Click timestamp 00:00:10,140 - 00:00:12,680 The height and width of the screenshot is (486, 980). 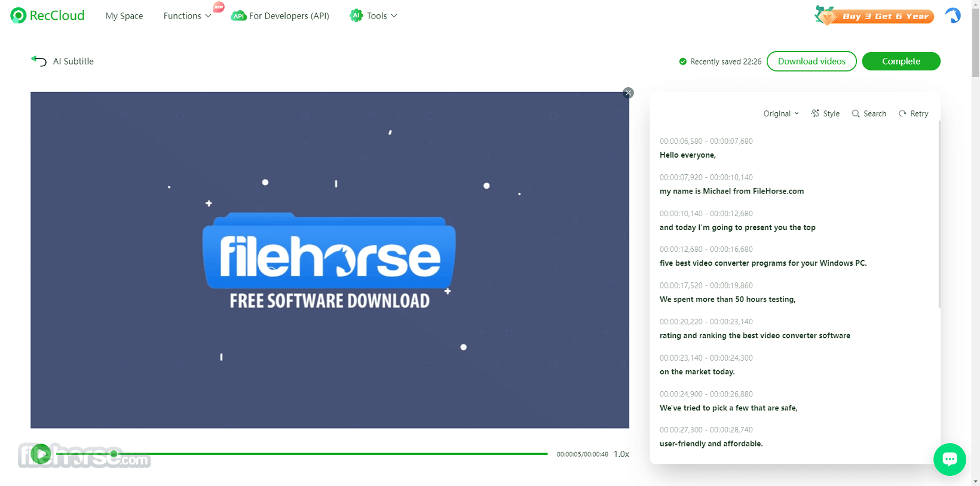click(706, 214)
